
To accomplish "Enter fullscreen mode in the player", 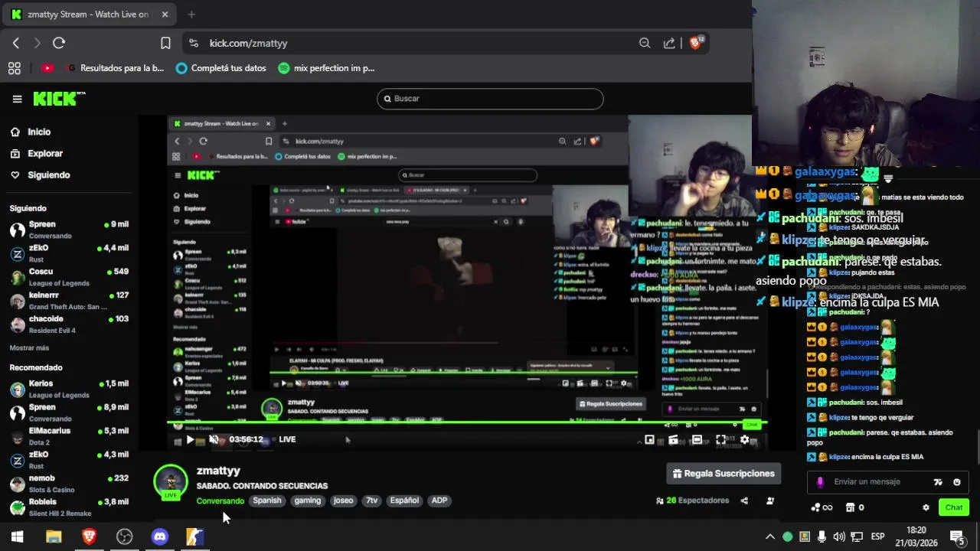I will pos(720,440).
